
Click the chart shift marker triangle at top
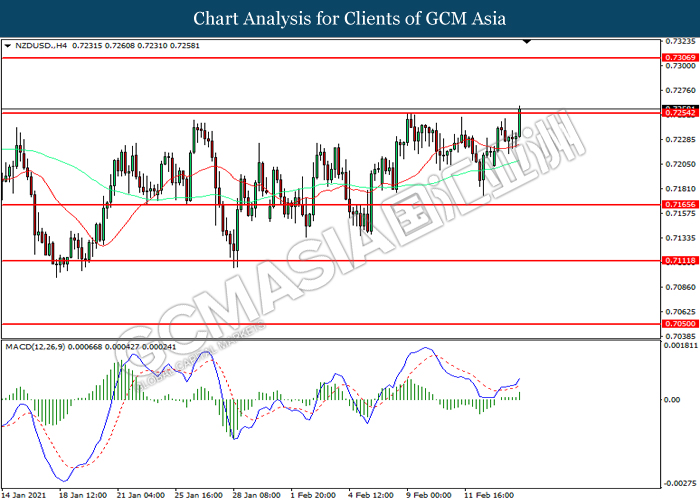coord(527,42)
